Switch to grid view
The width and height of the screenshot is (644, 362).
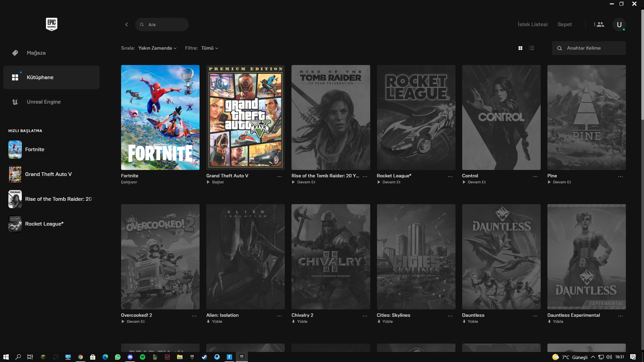pyautogui.click(x=520, y=48)
